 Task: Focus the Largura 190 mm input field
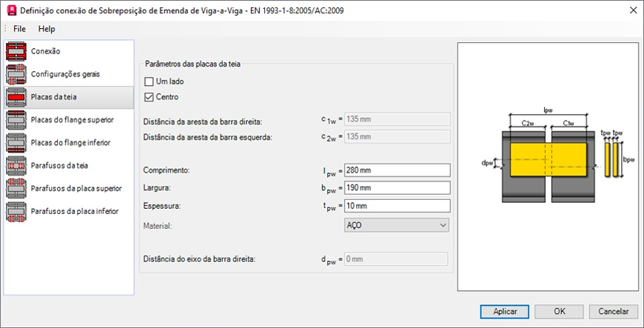tap(398, 188)
